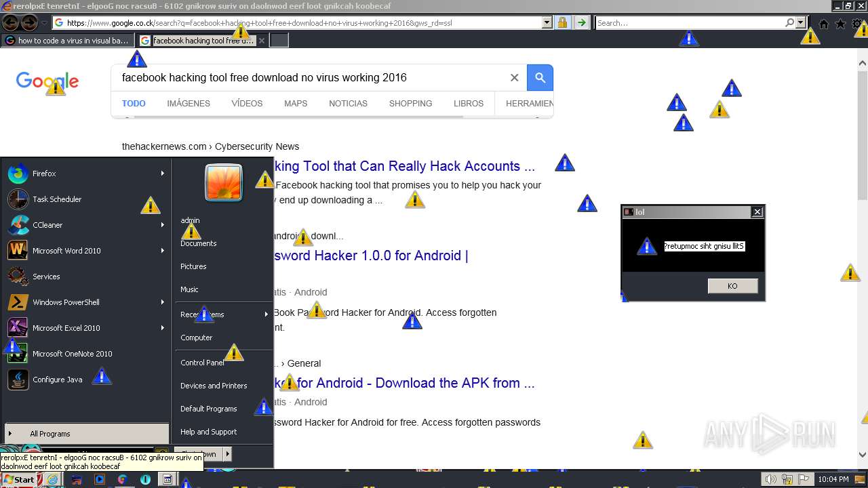
Task: Open 'Download the APK from' result link
Action: click(405, 383)
